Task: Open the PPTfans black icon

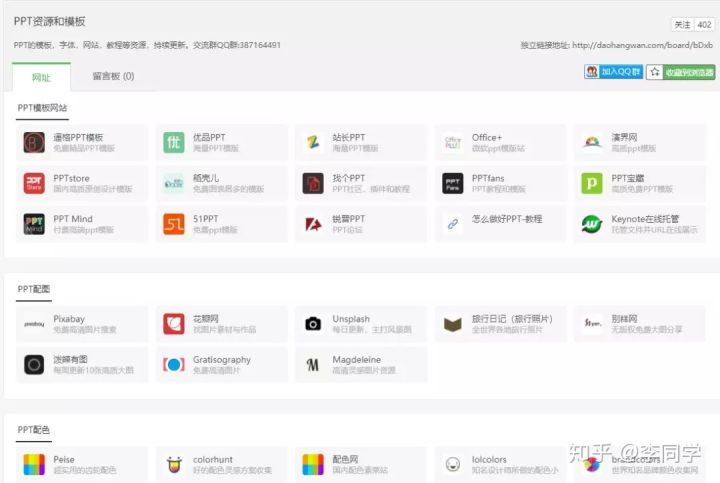Action: [x=453, y=183]
